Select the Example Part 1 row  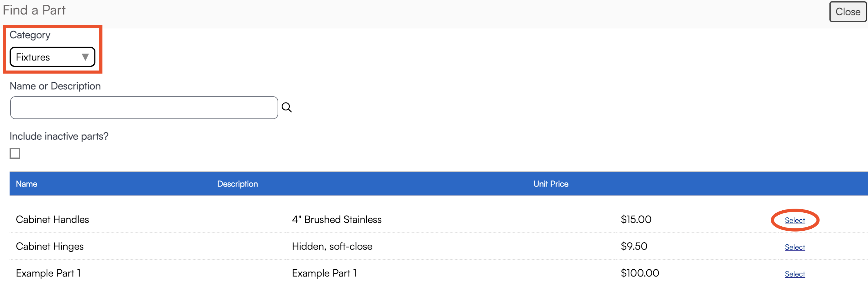tap(795, 274)
